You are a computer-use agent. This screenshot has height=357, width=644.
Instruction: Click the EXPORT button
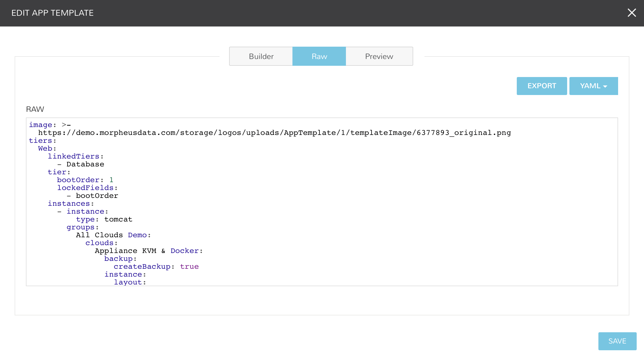[x=542, y=86]
